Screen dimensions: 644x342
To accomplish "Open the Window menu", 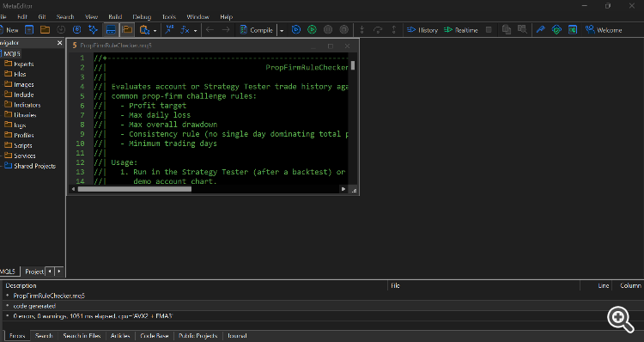I will click(x=198, y=17).
